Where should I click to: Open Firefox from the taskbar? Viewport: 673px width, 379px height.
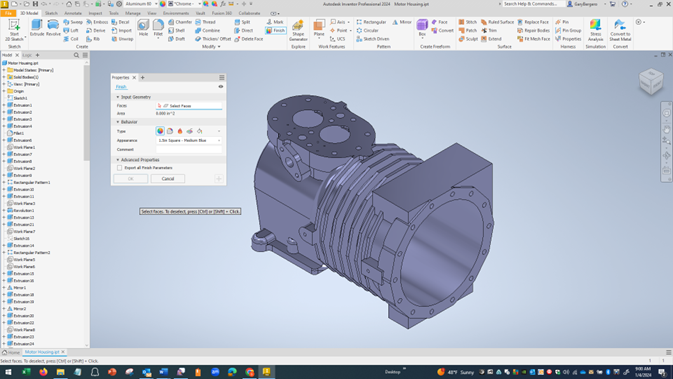[x=43, y=372]
